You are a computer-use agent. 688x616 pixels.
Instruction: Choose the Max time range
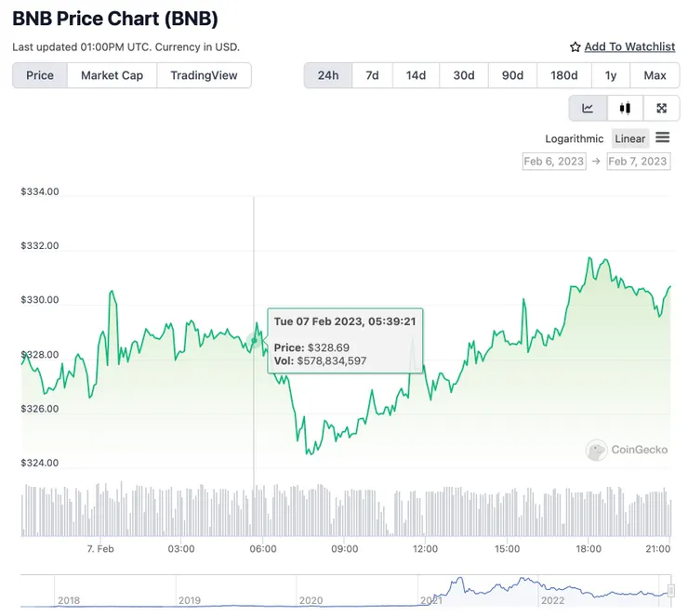click(x=655, y=75)
